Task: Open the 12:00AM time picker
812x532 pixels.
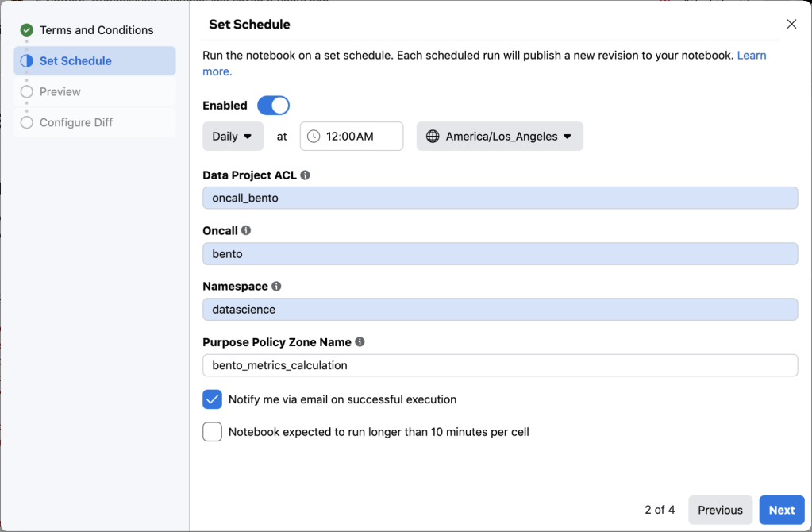Action: click(x=351, y=137)
